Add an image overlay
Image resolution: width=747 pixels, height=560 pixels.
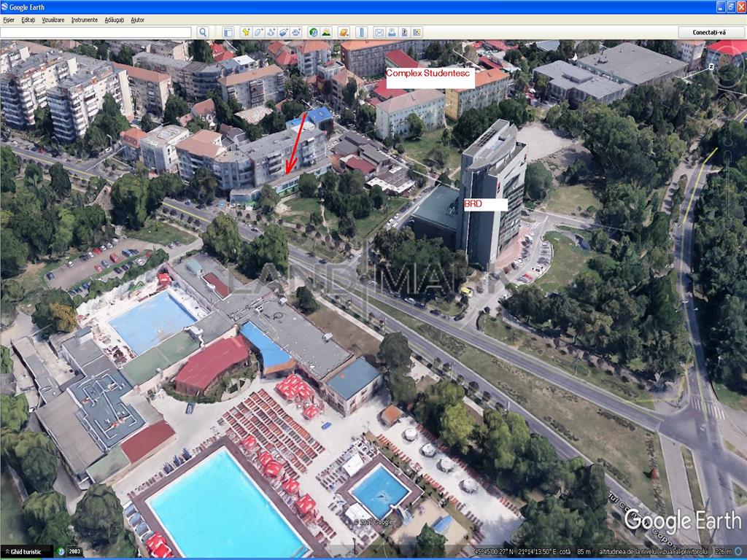pos(284,32)
